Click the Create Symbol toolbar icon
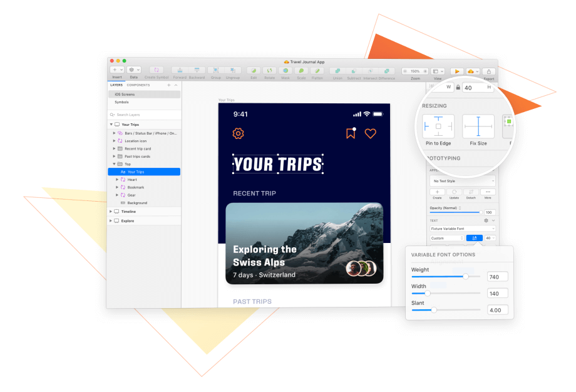 pos(157,70)
